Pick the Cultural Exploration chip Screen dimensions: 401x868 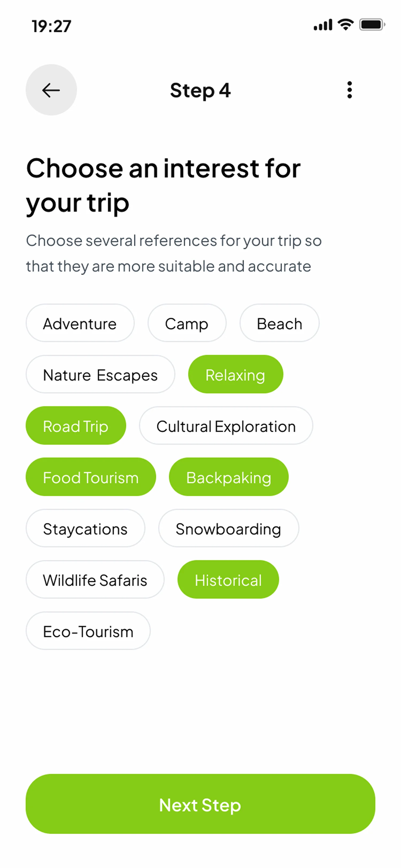(226, 426)
